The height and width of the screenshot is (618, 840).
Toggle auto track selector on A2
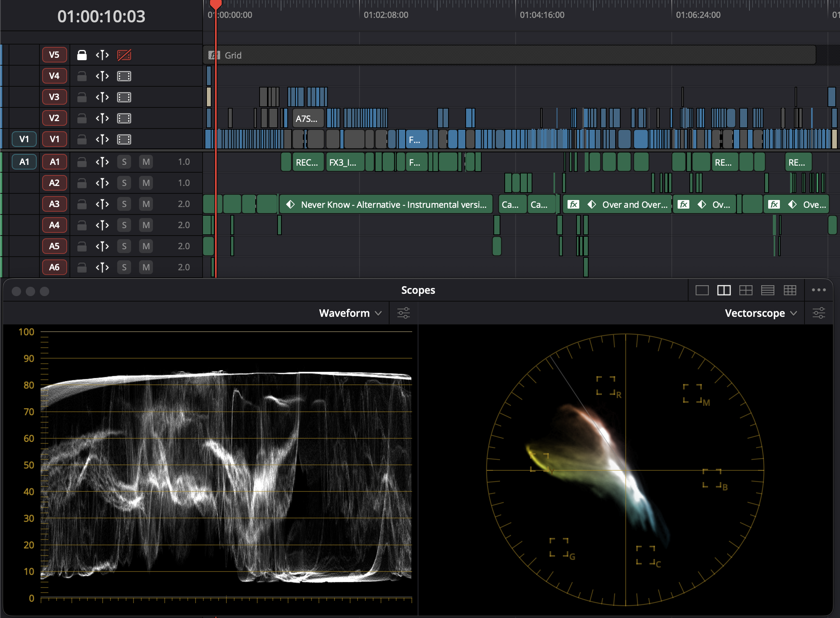pyautogui.click(x=102, y=183)
